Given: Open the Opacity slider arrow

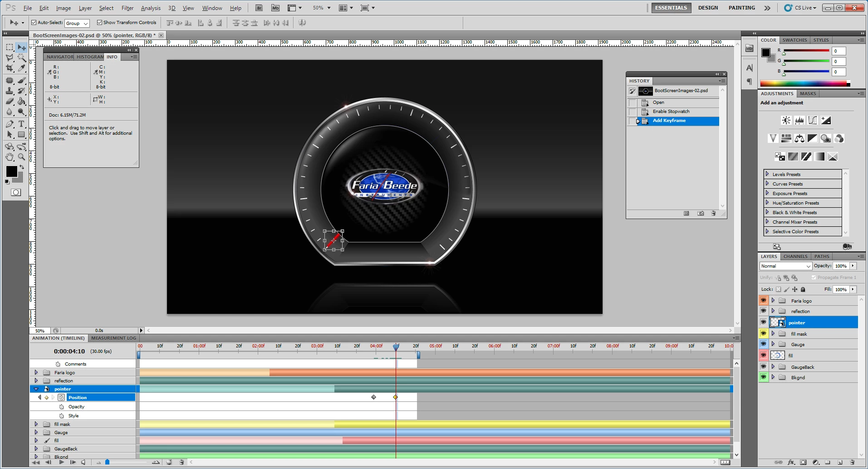Looking at the screenshot, I should [853, 266].
